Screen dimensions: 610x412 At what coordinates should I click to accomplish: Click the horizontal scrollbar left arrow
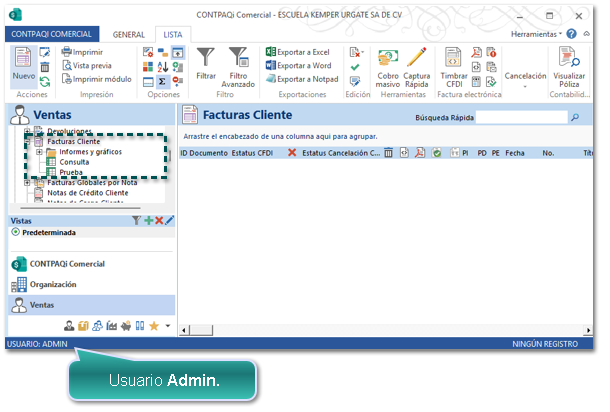pos(184,330)
